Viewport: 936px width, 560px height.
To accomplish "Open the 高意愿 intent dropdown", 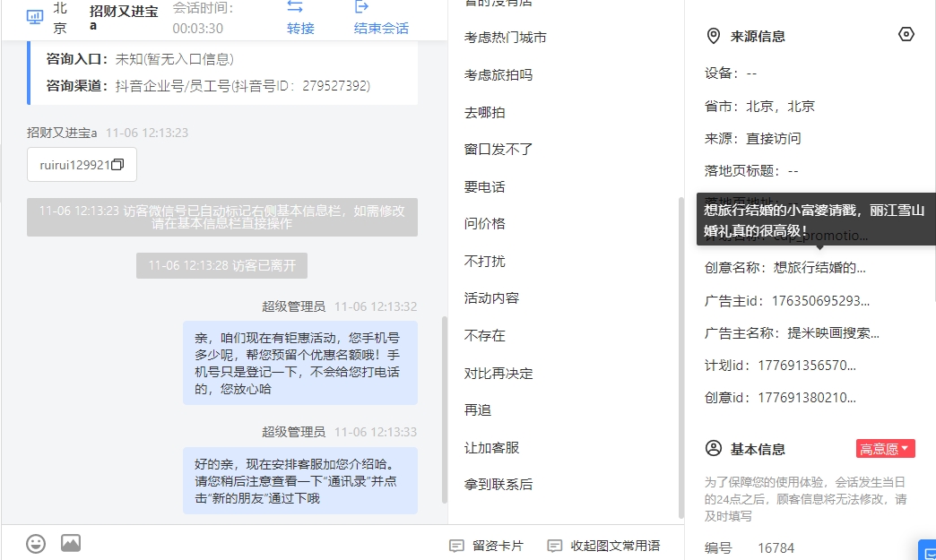I will tap(885, 449).
